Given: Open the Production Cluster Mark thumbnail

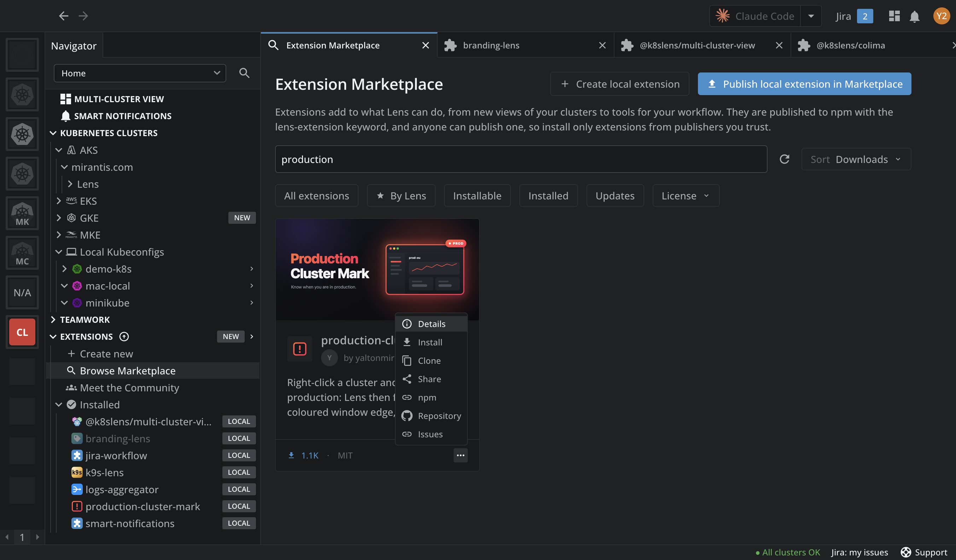Looking at the screenshot, I should click(x=377, y=269).
